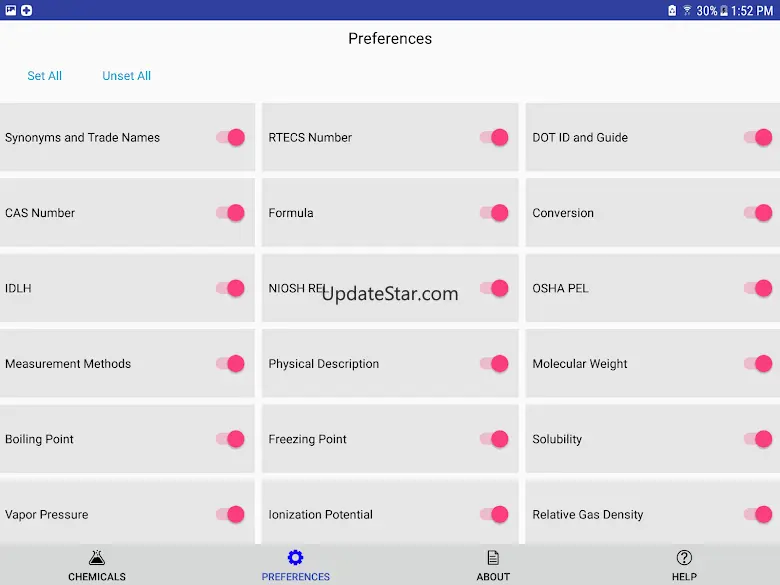Viewport: 780px width, 585px height.
Task: Toggle Physical Description switch
Action: [494, 364]
